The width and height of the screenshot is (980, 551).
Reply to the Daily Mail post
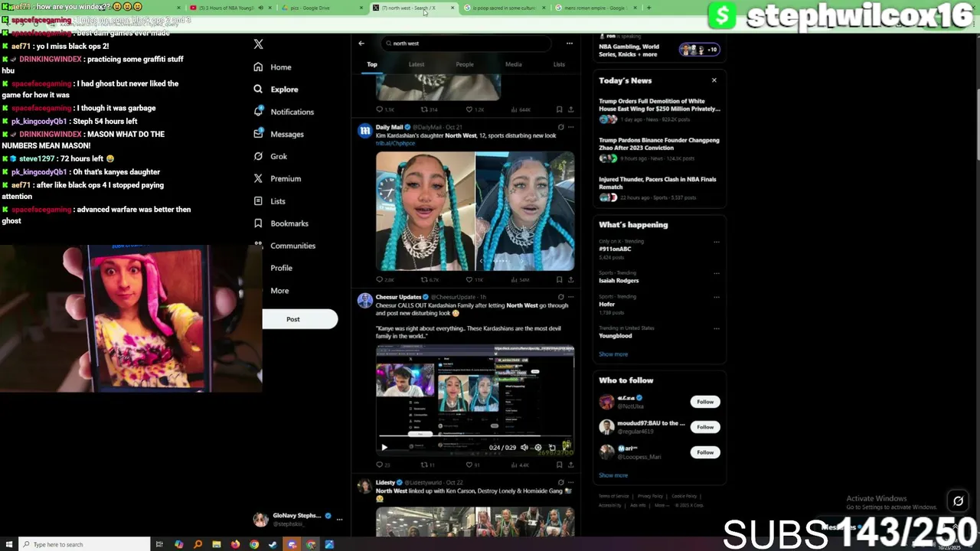[385, 280]
